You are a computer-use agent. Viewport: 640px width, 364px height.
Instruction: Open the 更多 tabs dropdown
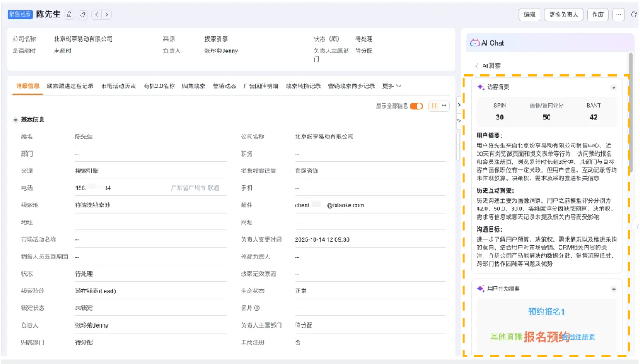[391, 86]
